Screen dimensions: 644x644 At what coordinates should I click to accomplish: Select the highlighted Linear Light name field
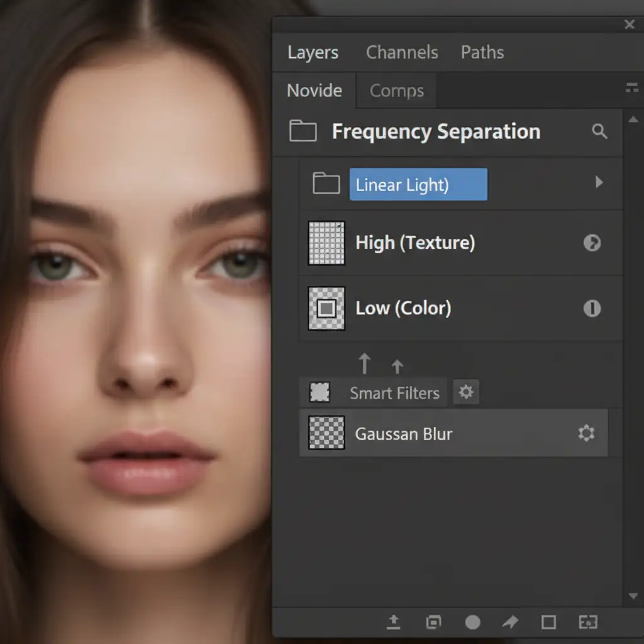418,184
